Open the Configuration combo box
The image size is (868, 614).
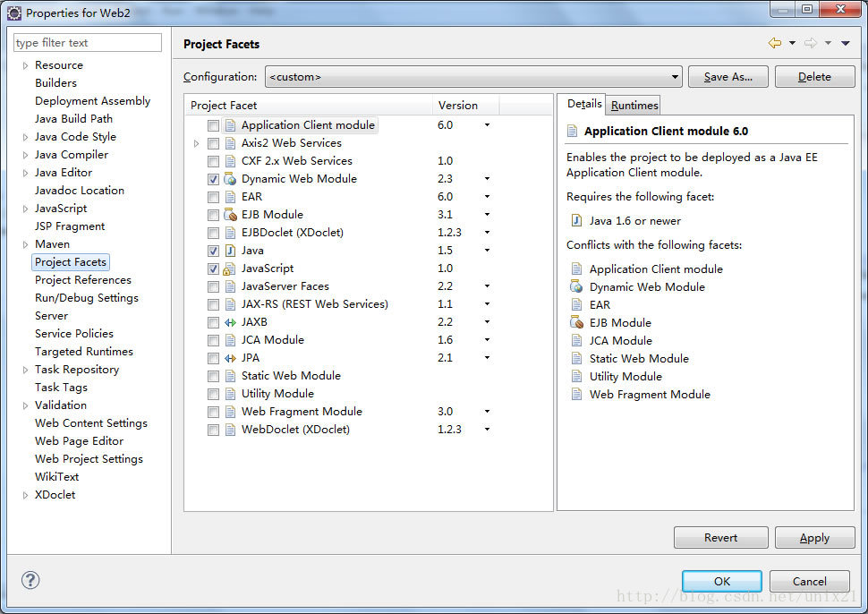click(473, 76)
